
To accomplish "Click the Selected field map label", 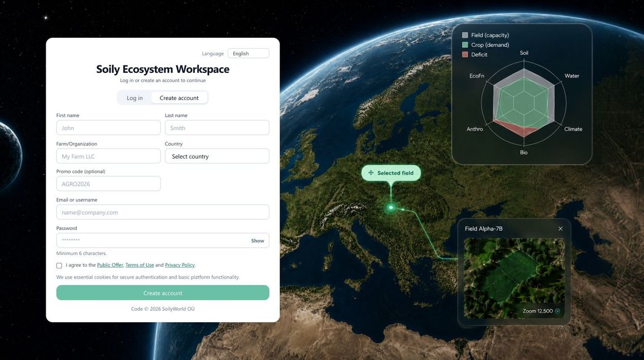I will pyautogui.click(x=391, y=173).
